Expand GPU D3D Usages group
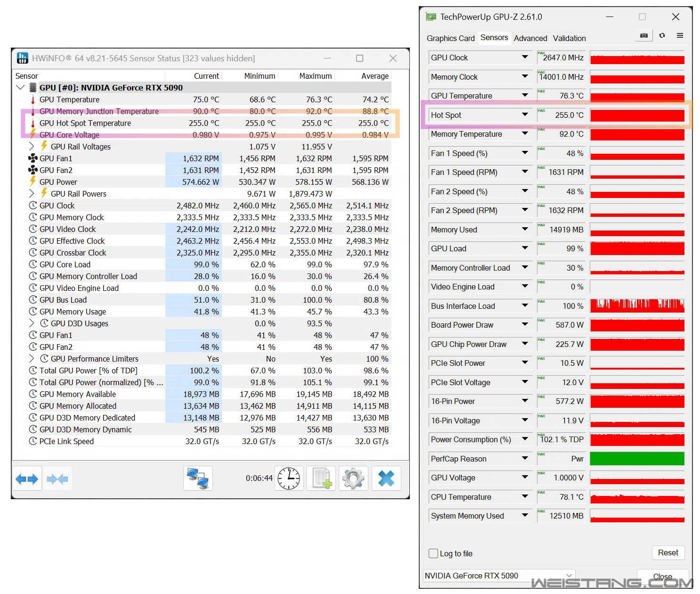700x594 pixels. pos(32,323)
